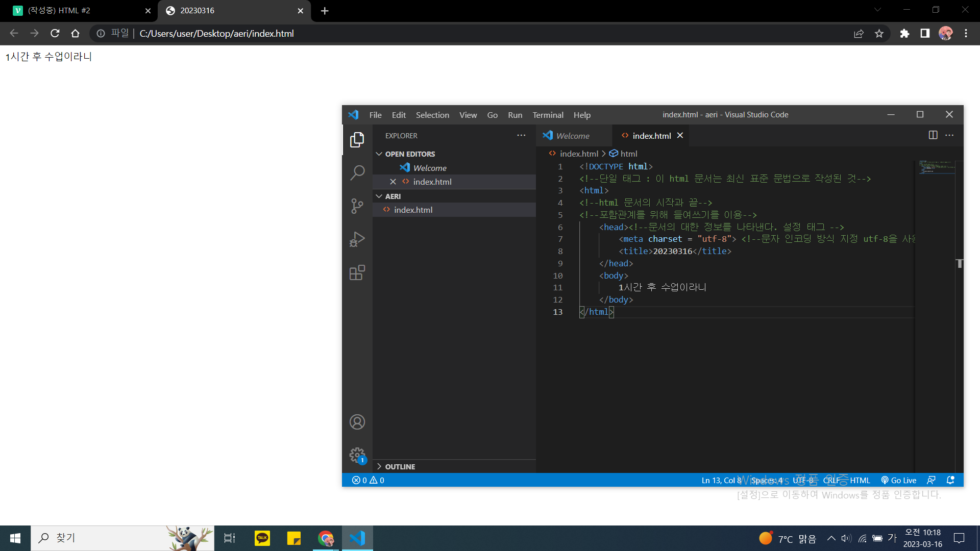Screen dimensions: 980x551
Task: Open Extensions view icon
Action: [357, 273]
